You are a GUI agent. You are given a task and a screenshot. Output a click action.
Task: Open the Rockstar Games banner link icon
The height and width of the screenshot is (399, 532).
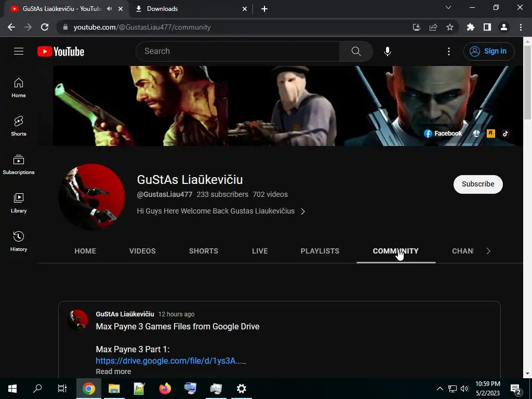point(491,134)
